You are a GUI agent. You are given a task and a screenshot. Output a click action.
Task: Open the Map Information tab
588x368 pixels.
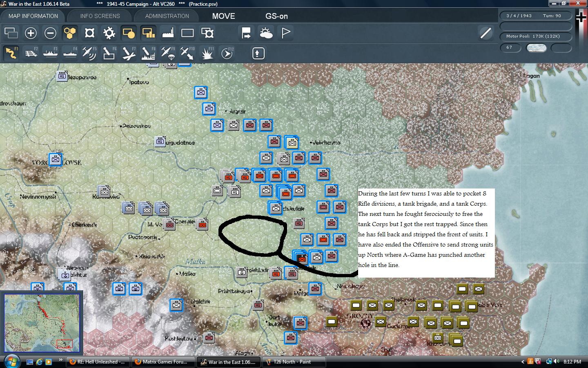33,16
